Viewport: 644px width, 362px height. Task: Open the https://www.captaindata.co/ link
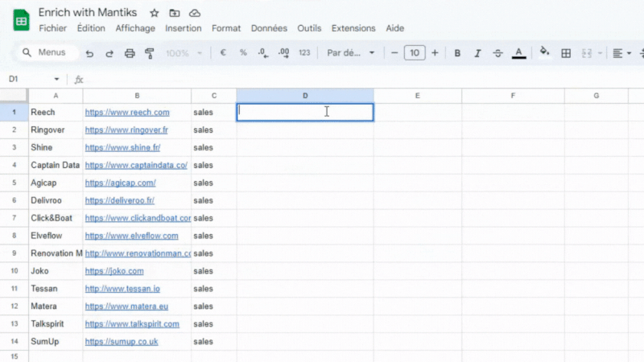(136, 166)
